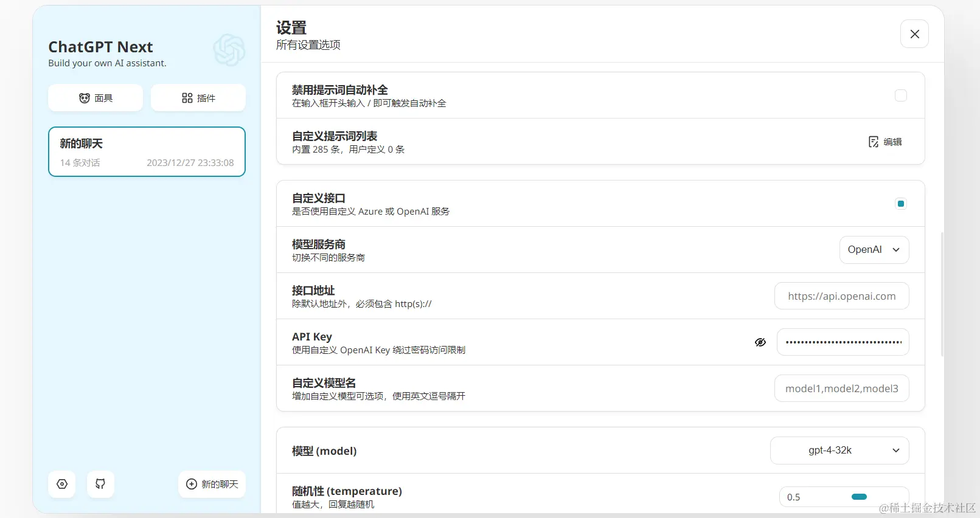Open the 插件 (Plugins) panel

(x=198, y=98)
